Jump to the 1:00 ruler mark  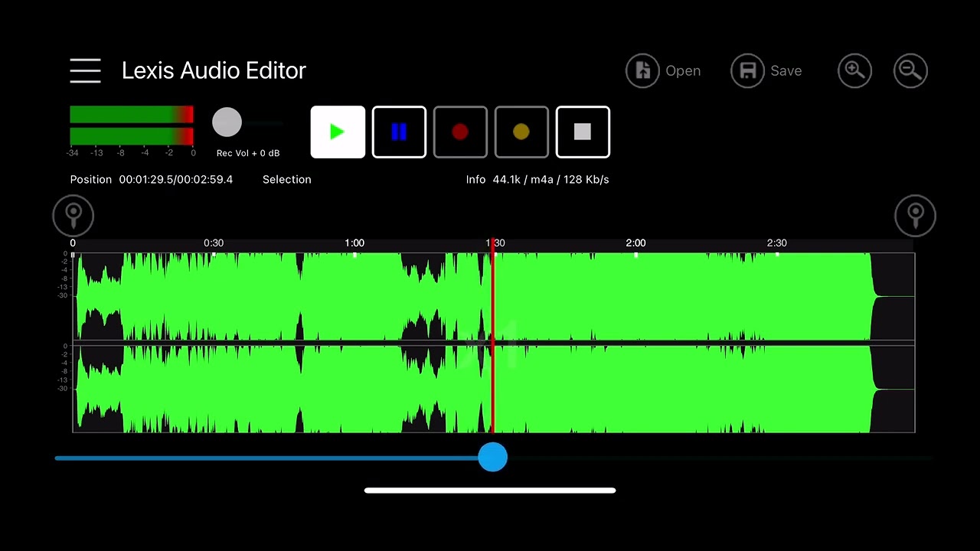click(x=354, y=243)
